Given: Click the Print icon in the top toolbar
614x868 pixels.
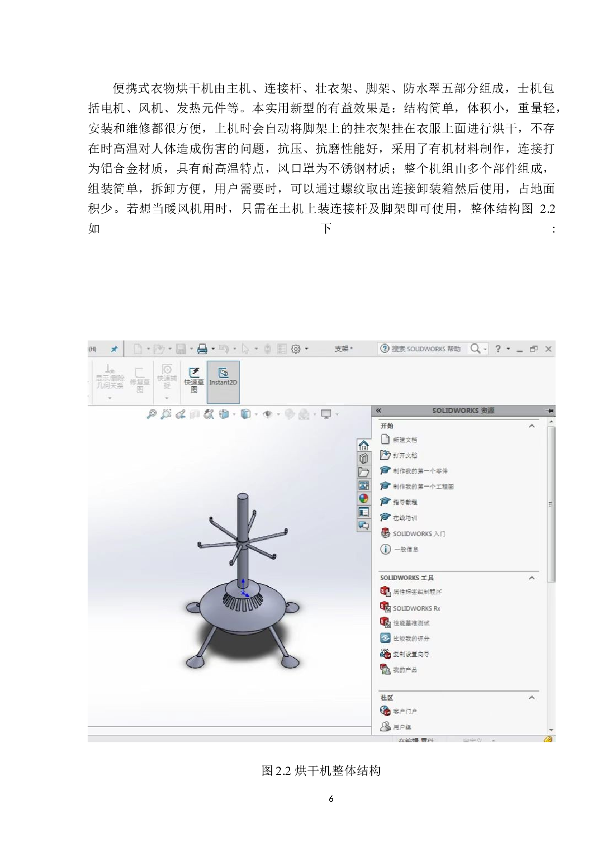Looking at the screenshot, I should pyautogui.click(x=202, y=349).
